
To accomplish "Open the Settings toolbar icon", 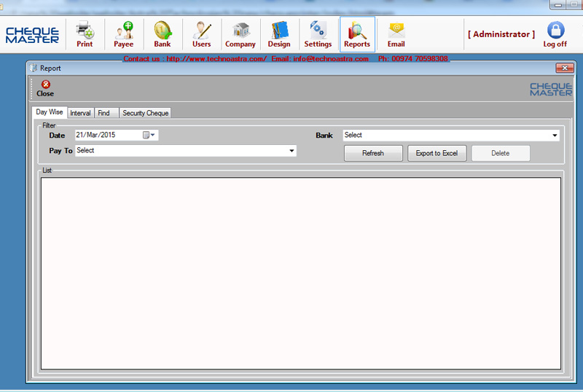I will point(318,34).
